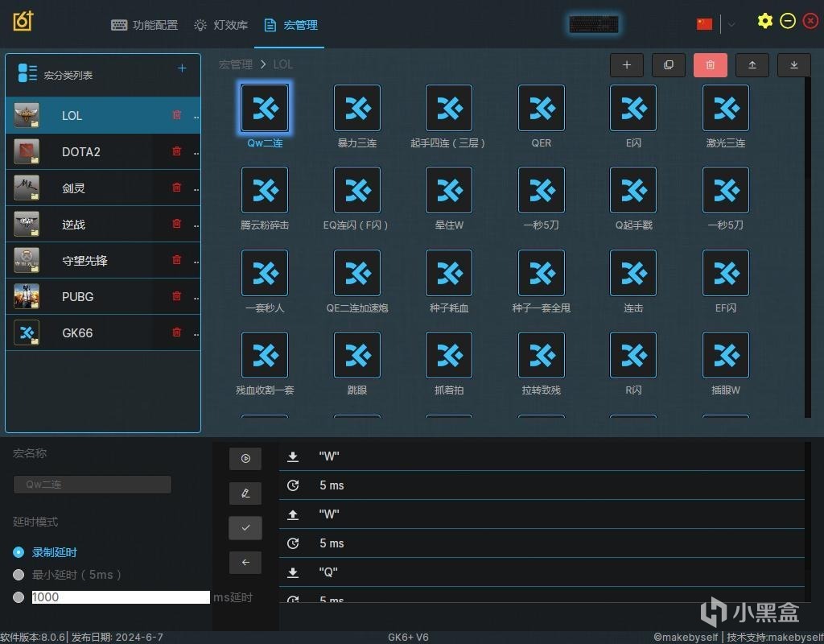The height and width of the screenshot is (644, 824).
Task: Open the LOL category more options dots
Action: [x=196, y=116]
